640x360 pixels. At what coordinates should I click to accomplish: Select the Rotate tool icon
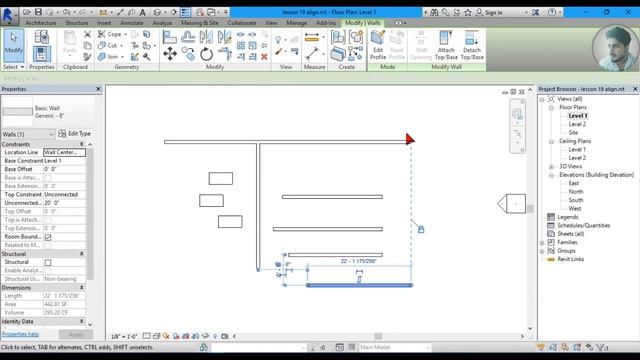tap(207, 53)
